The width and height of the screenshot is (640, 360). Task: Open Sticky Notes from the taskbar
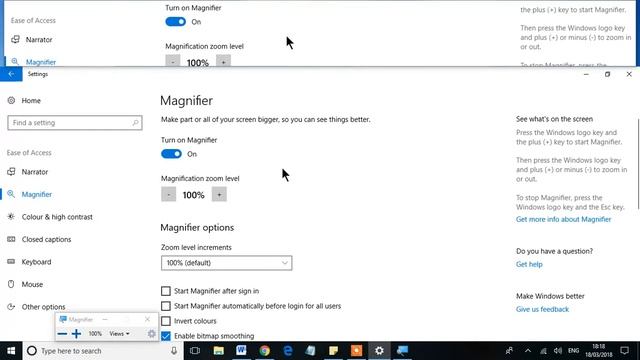tap(333, 351)
